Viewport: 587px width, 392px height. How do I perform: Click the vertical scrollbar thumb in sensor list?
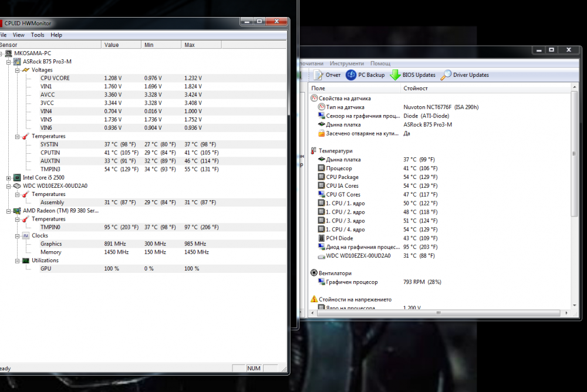tap(574, 154)
